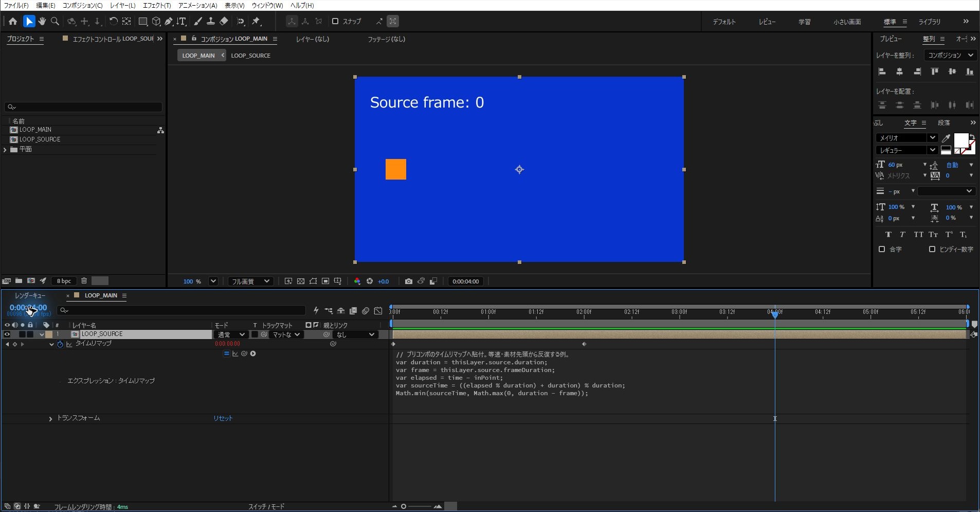
Task: Toggle the ligatures (合字) checkbox
Action: pos(882,249)
